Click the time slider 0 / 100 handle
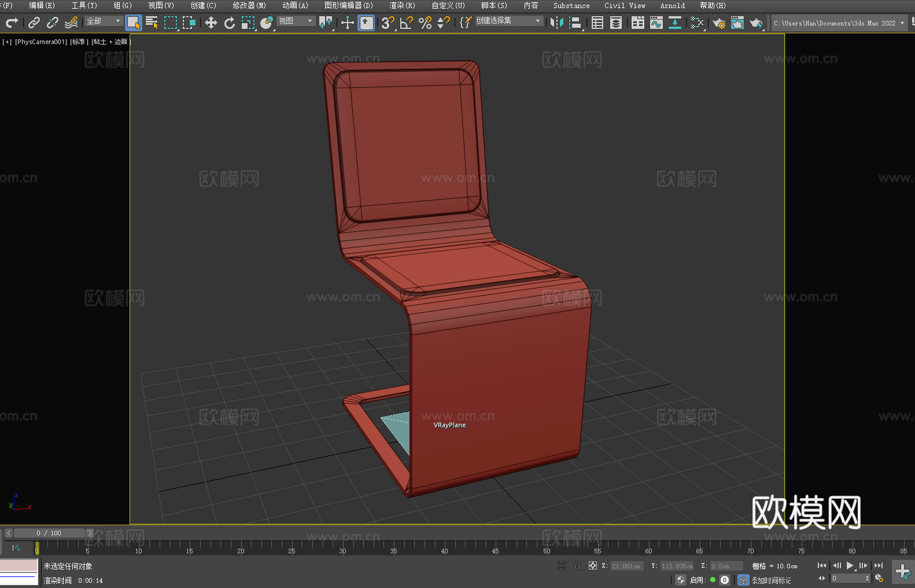 tap(49, 533)
